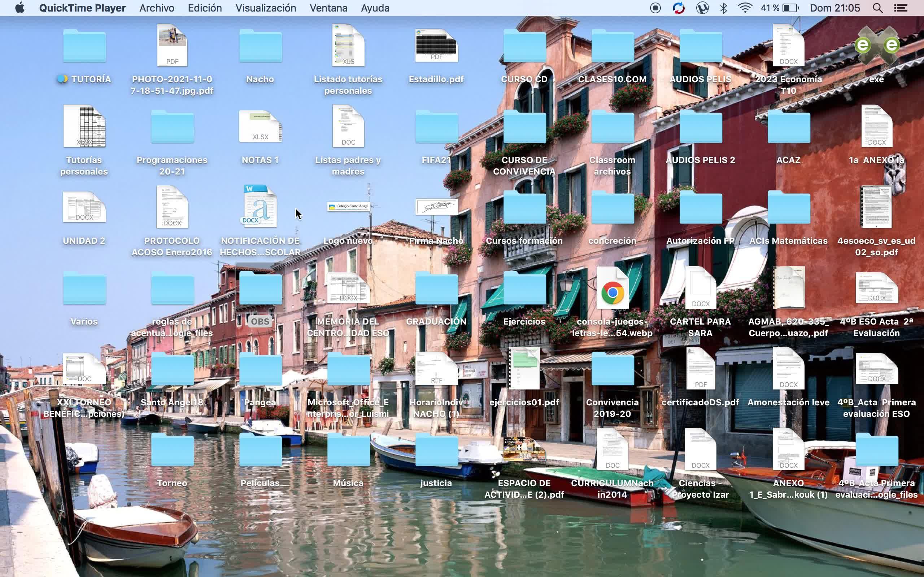Select the OBS folder on desktop
This screenshot has width=924, height=577.
(260, 289)
